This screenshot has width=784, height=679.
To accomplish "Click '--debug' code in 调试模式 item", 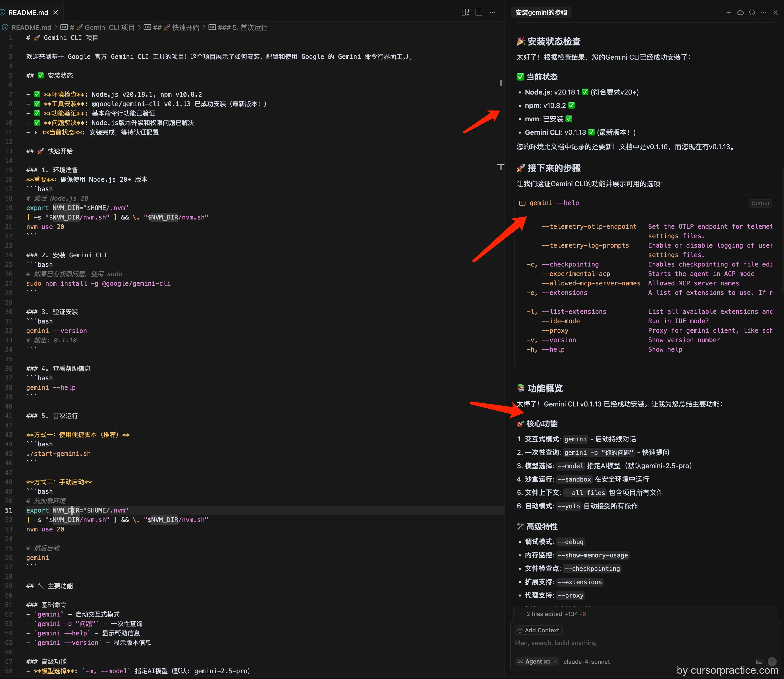I will click(x=570, y=542).
